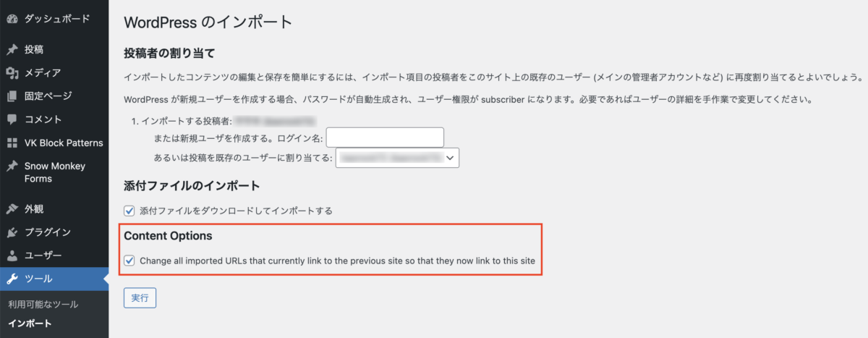Click the user icon beside ユーザー
Viewport: 868px width, 338px height.
pyautogui.click(x=12, y=255)
